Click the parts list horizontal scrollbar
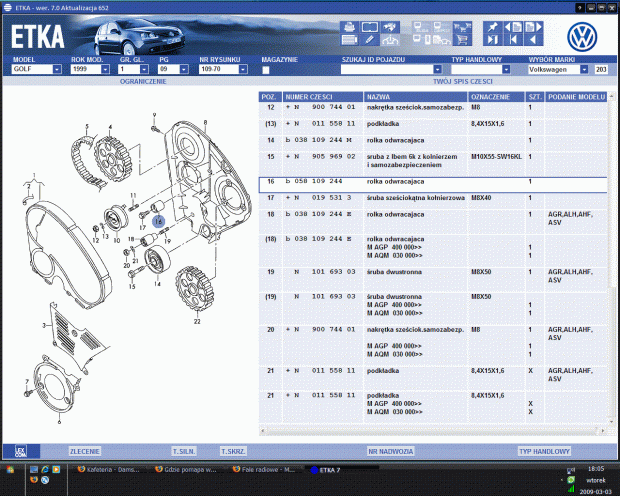This screenshot has width=620, height=496. [x=433, y=430]
